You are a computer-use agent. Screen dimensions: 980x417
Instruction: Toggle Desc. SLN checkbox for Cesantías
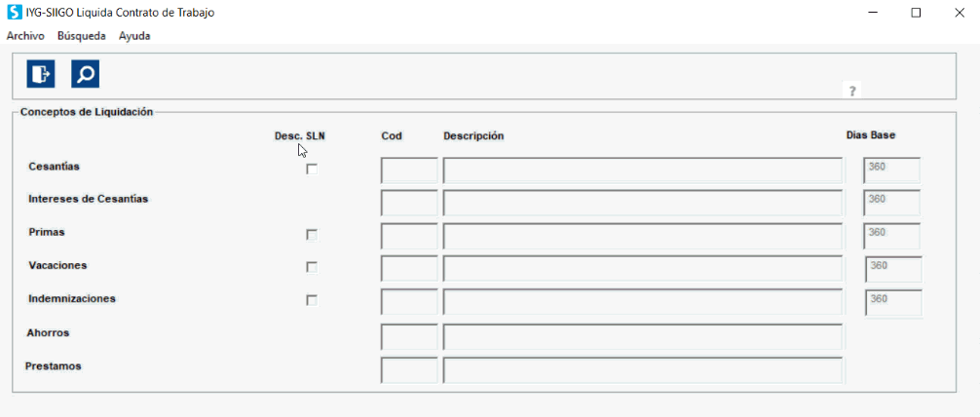(x=312, y=169)
